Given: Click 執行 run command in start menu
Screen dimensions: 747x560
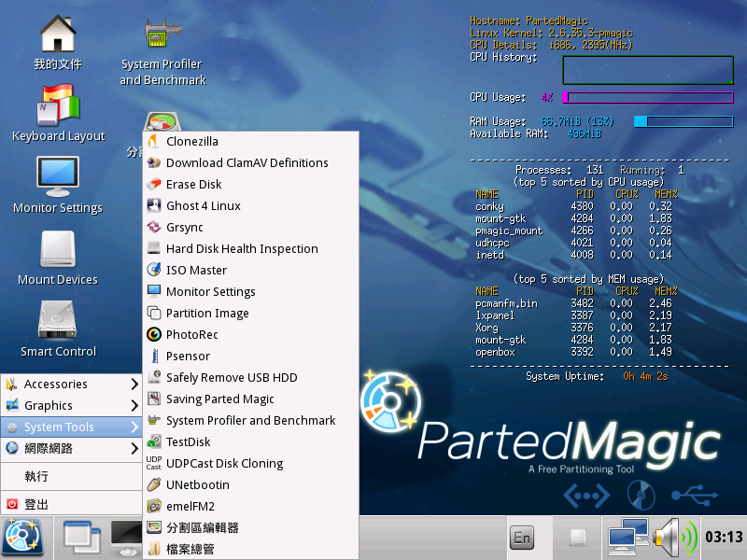Looking at the screenshot, I should coord(72,476).
